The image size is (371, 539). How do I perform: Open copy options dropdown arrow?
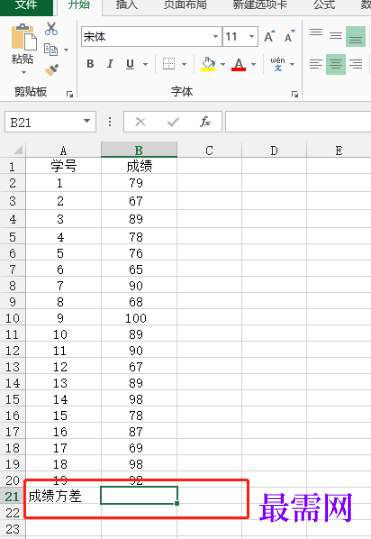coord(66,50)
